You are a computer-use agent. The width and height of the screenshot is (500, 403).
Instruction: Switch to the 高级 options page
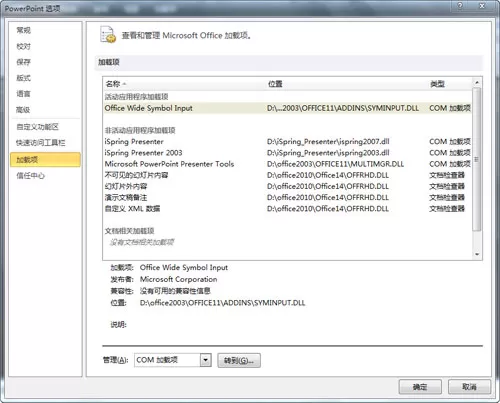pyautogui.click(x=23, y=110)
